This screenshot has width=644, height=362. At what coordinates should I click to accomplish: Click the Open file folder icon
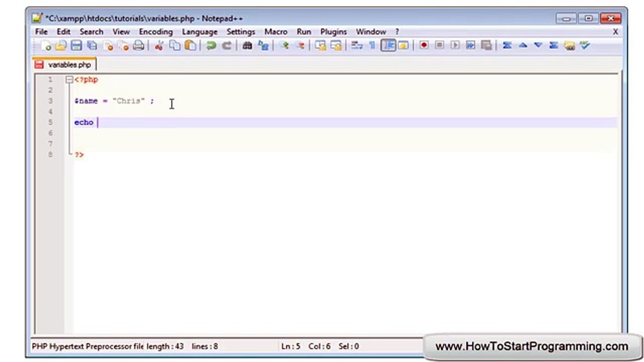click(x=61, y=46)
